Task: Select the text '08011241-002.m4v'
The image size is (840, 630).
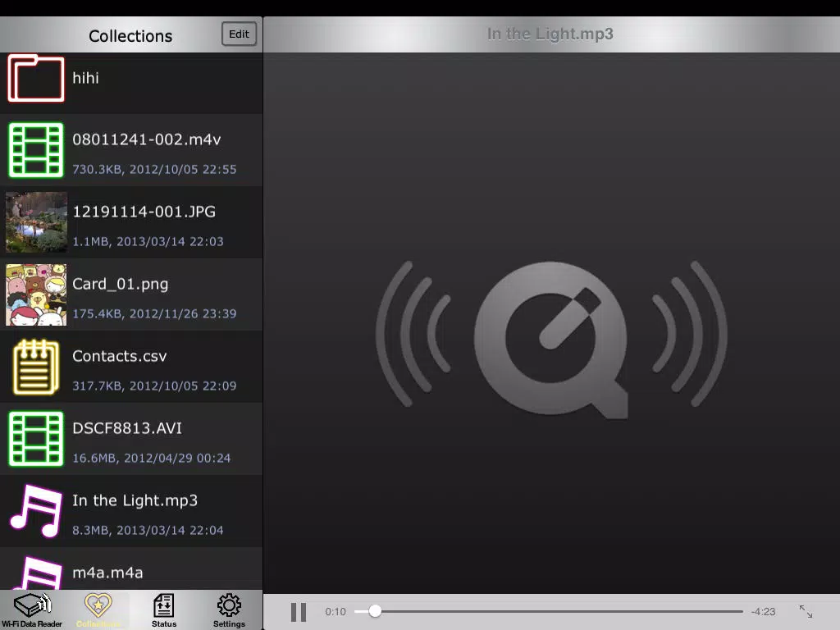Action: tap(146, 139)
